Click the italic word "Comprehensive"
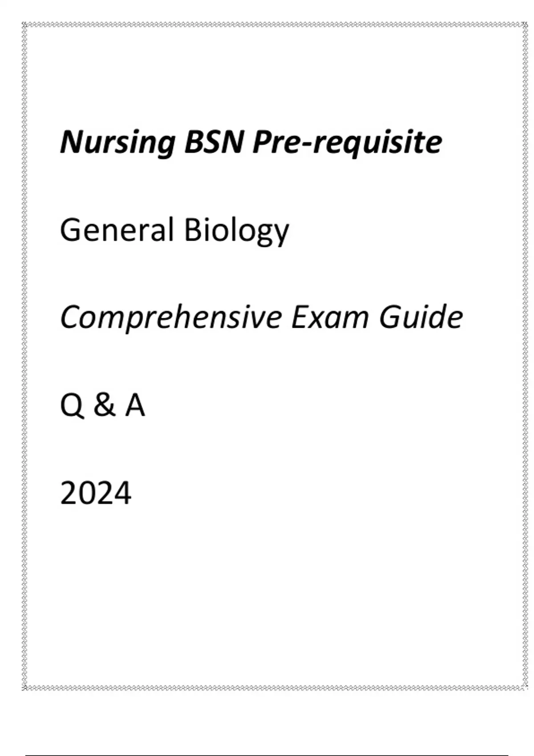This screenshot has width=534, height=756. click(x=171, y=318)
